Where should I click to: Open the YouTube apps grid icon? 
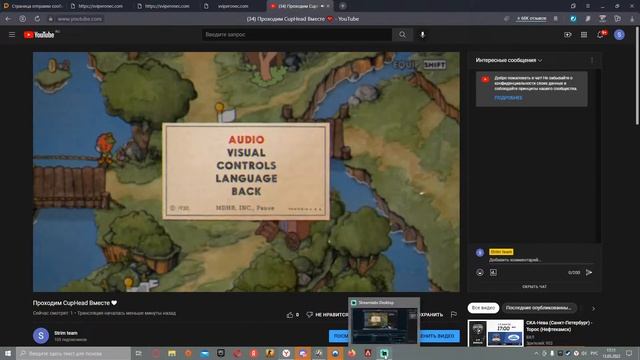584,35
